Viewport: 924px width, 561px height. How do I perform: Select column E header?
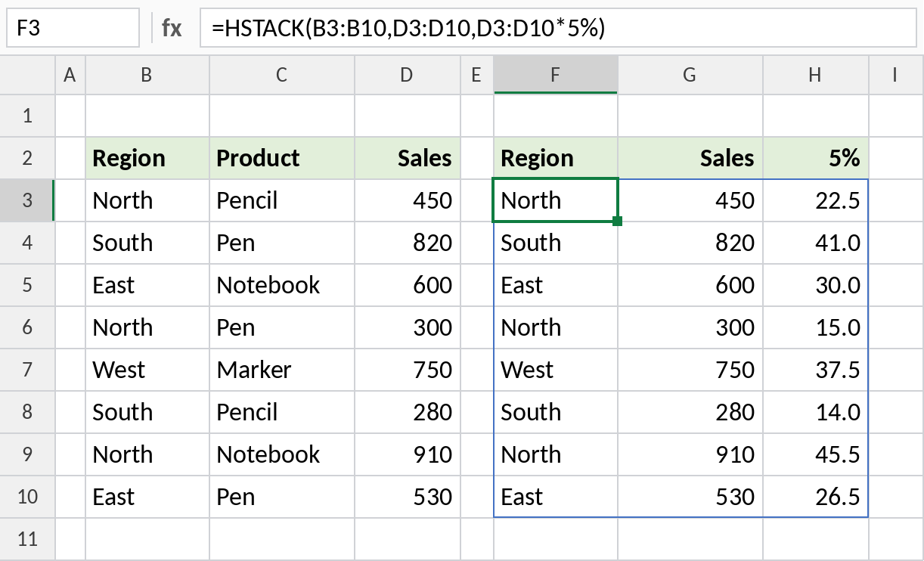[x=476, y=75]
